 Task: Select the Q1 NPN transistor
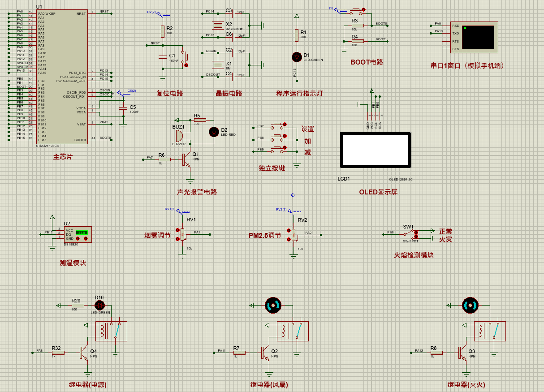pyautogui.click(x=186, y=160)
